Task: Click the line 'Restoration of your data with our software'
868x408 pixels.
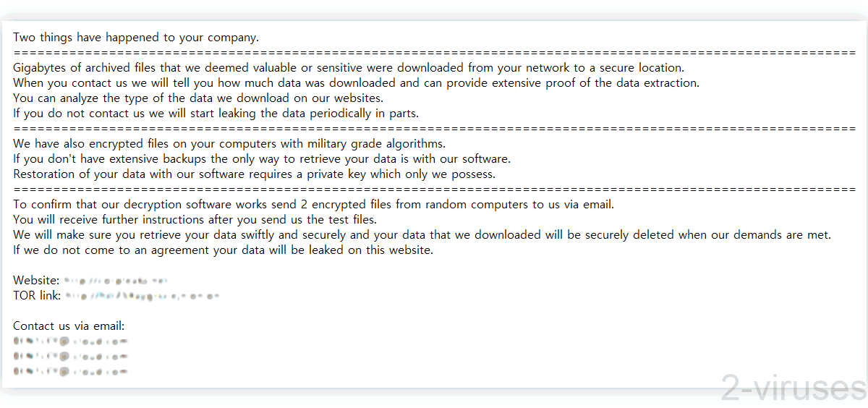Action: 254,174
